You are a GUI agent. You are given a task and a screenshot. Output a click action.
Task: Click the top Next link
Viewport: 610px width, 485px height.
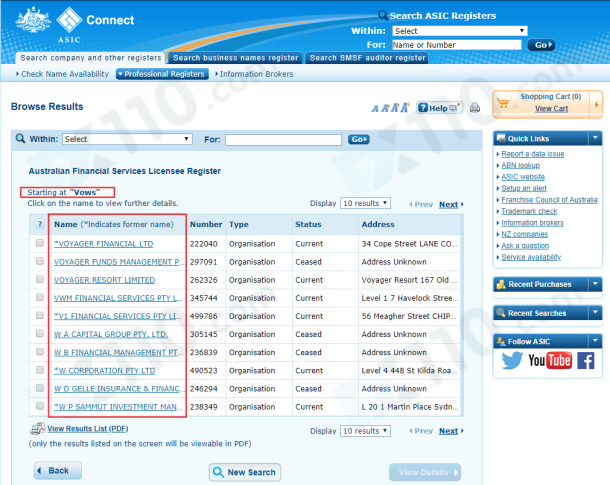[448, 205]
